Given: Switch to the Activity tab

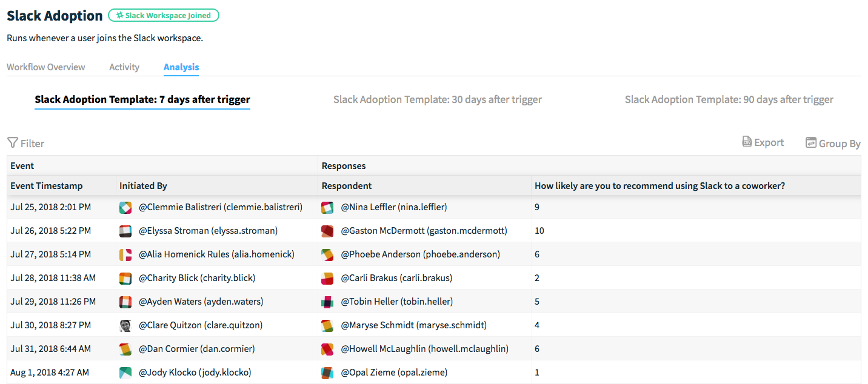Looking at the screenshot, I should pos(124,67).
